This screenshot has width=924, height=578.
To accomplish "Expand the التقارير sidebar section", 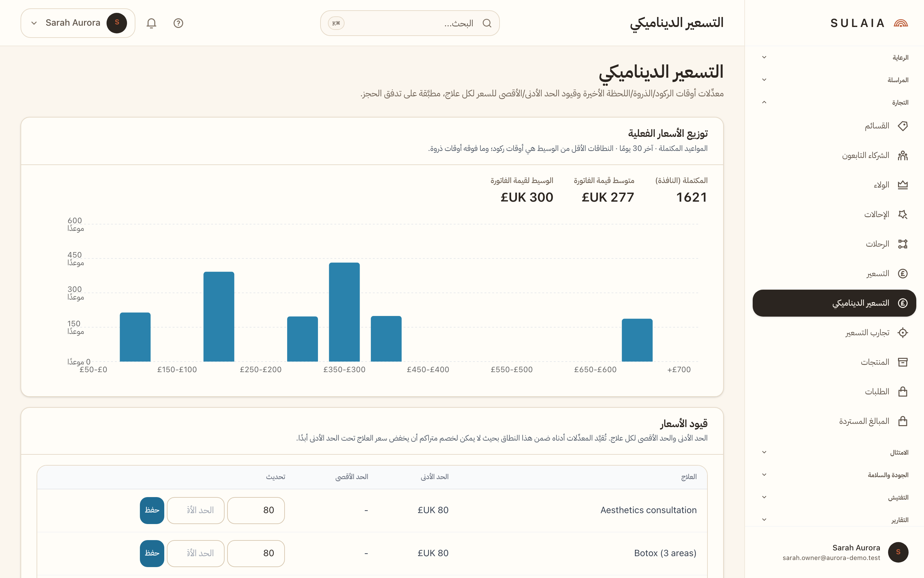I will pyautogui.click(x=834, y=520).
